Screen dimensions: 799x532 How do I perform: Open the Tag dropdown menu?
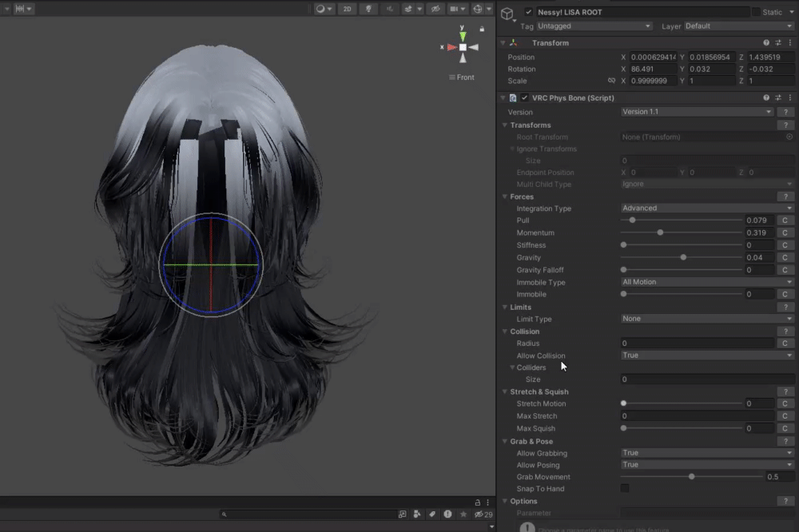594,26
